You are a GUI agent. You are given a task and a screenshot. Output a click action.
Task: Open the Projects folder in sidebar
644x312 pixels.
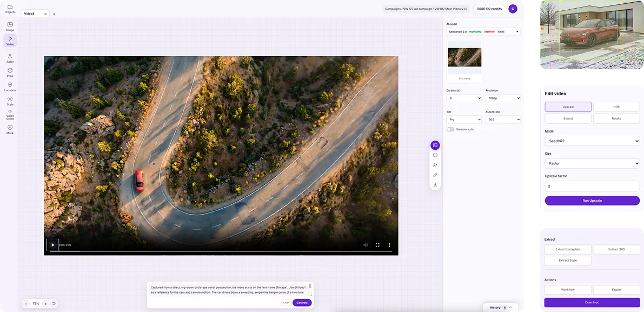tap(10, 9)
